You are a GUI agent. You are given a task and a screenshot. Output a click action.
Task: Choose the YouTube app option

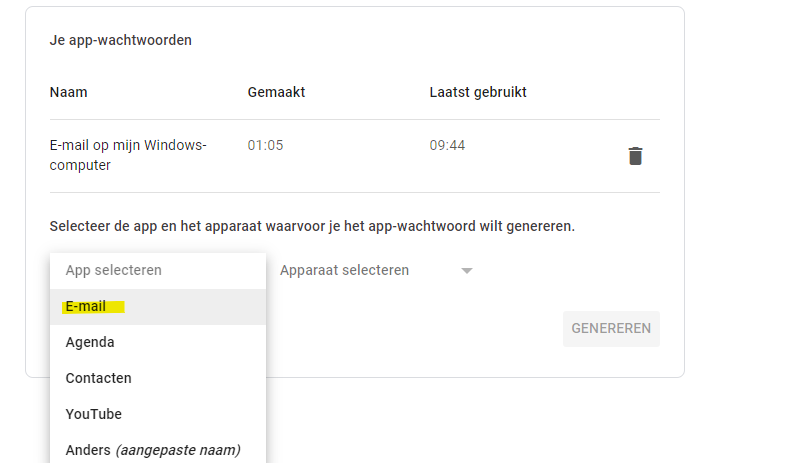[93, 414]
